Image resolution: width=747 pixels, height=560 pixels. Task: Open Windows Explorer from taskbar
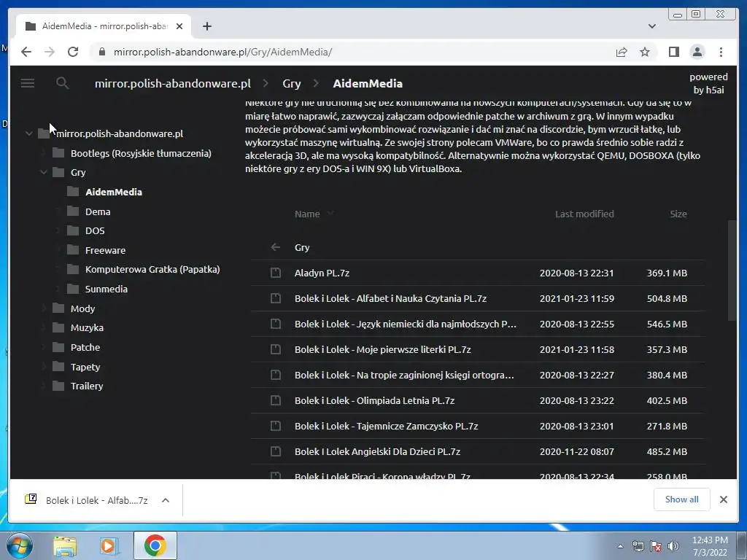click(65, 545)
